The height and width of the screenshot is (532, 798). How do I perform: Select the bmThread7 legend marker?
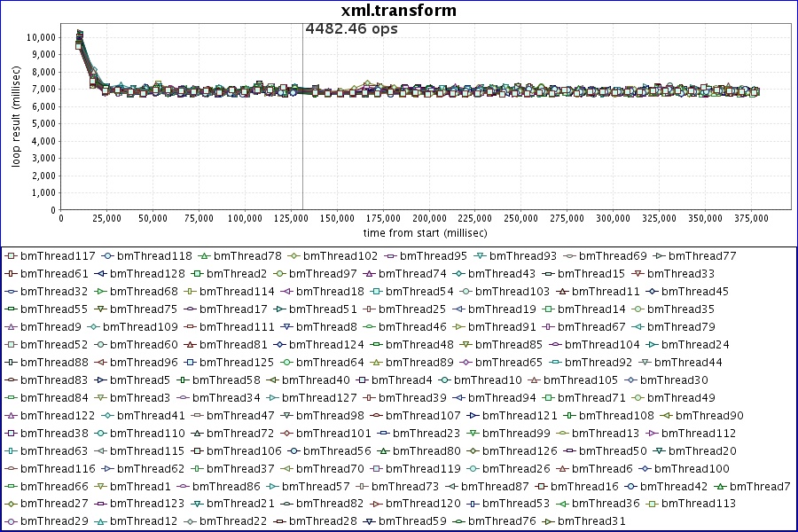tap(721, 486)
